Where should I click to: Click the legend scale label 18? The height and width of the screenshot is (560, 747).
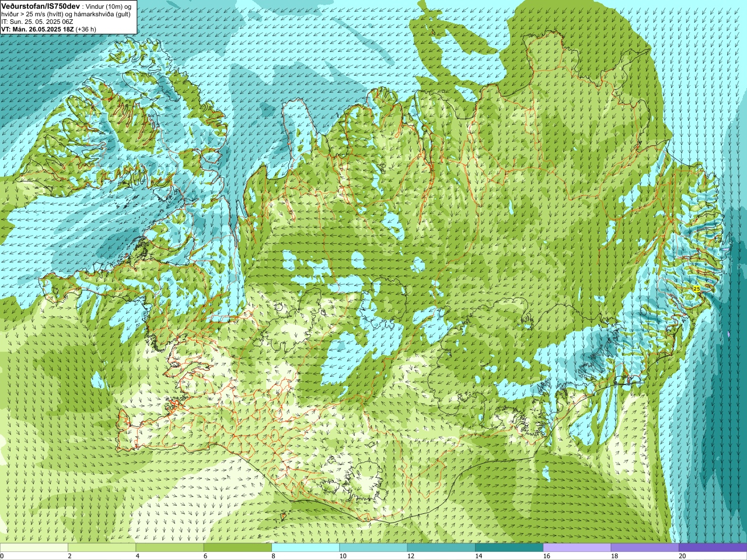tap(615, 556)
